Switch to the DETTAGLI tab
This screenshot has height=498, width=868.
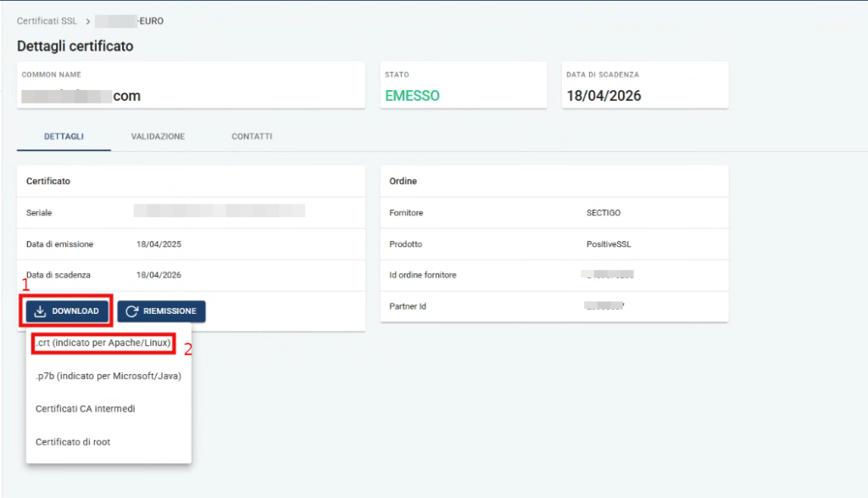point(64,137)
